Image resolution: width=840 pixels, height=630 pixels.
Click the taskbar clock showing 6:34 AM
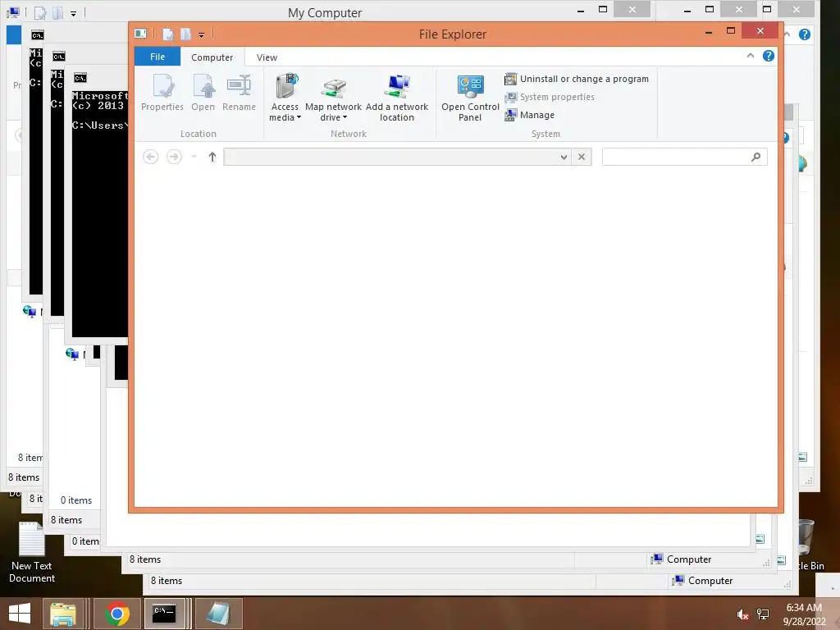click(804, 614)
